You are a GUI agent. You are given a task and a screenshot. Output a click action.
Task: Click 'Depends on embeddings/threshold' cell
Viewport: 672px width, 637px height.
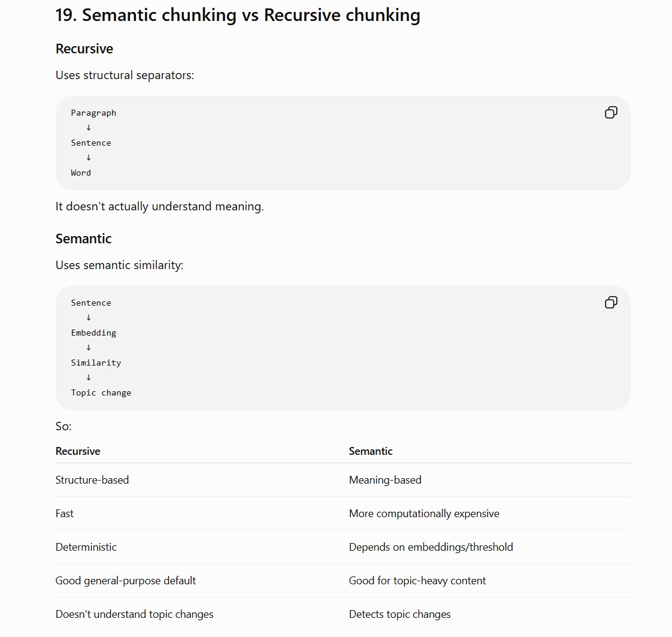431,547
